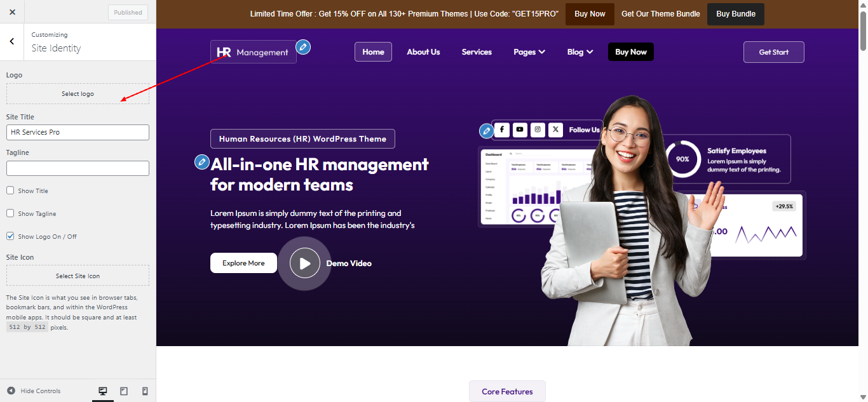Uncheck Show Logo On / Off
868x402 pixels.
point(10,236)
